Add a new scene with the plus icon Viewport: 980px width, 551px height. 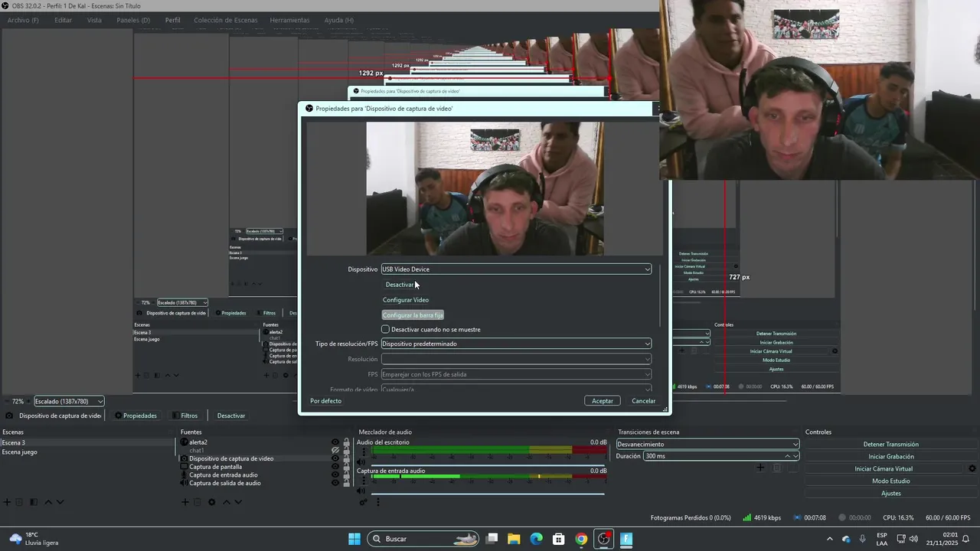pos(7,502)
